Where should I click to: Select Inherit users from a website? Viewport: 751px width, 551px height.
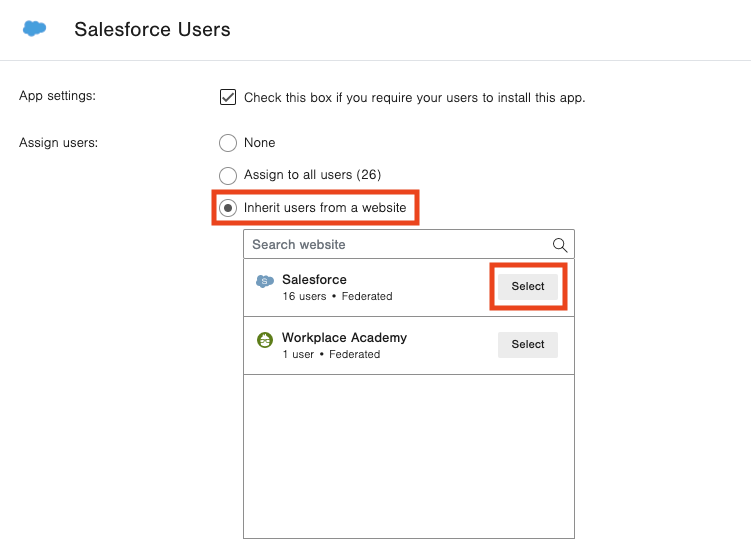[x=228, y=208]
